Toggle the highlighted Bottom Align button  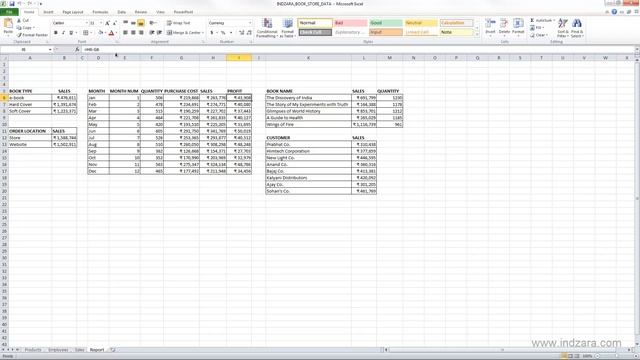coord(141,23)
